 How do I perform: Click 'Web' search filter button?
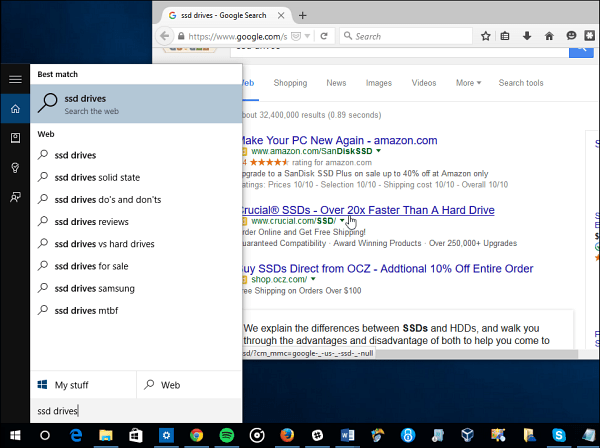pyautogui.click(x=189, y=384)
